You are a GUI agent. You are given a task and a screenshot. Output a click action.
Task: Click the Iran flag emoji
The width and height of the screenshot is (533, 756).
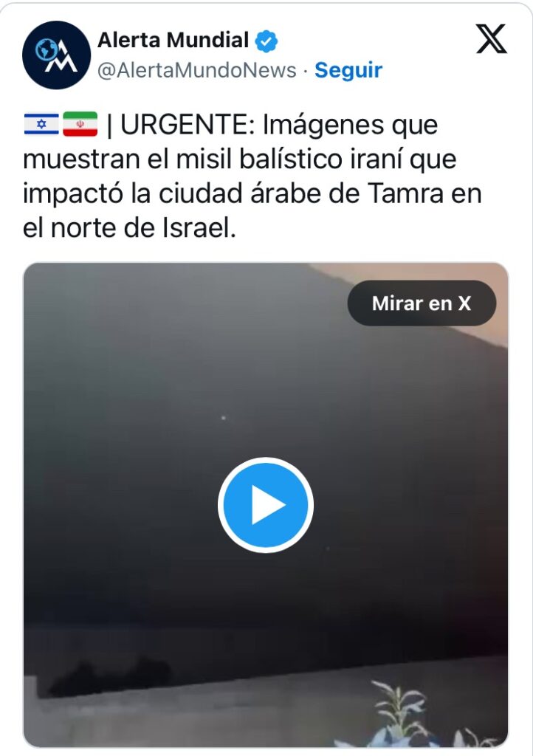pyautogui.click(x=80, y=124)
